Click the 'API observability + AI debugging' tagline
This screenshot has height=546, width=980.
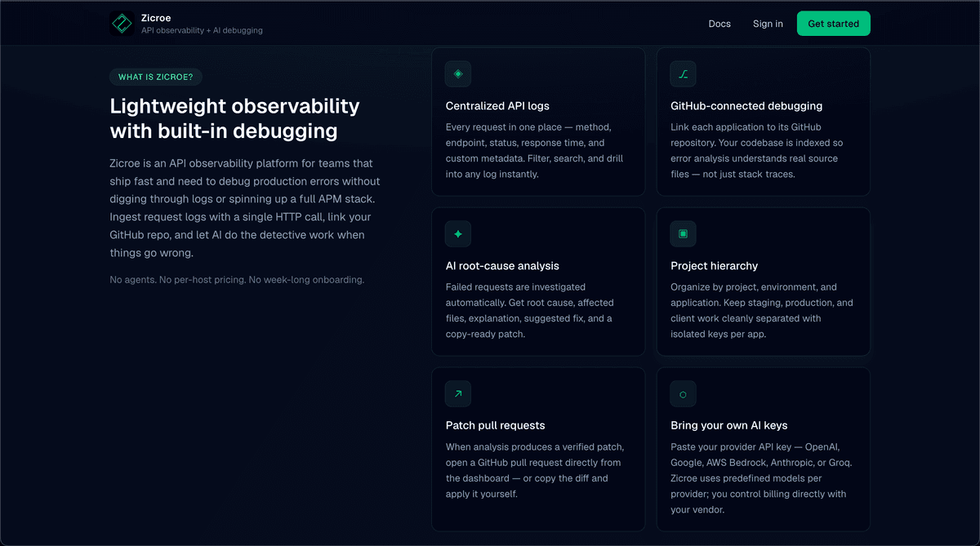202,31
